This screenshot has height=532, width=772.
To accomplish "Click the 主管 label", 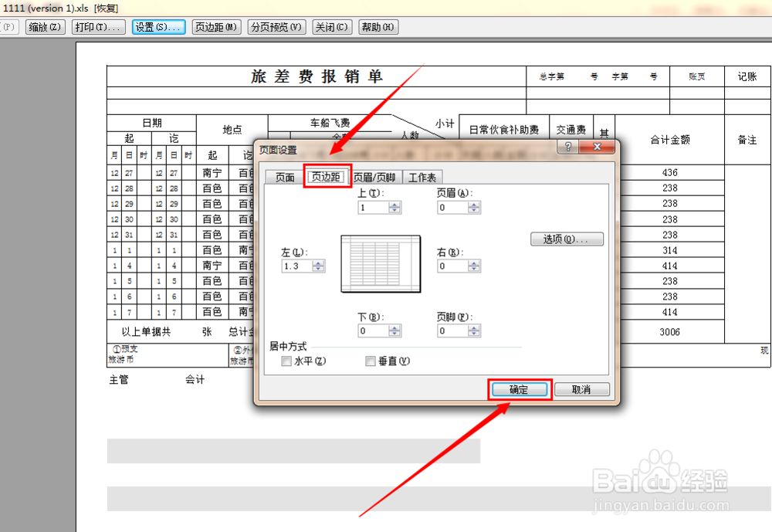I will tap(119, 379).
